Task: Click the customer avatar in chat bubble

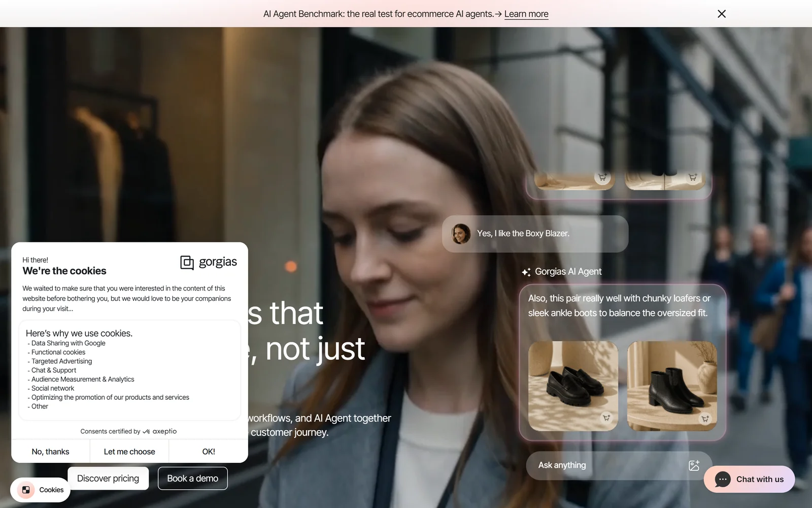Action: point(461,234)
